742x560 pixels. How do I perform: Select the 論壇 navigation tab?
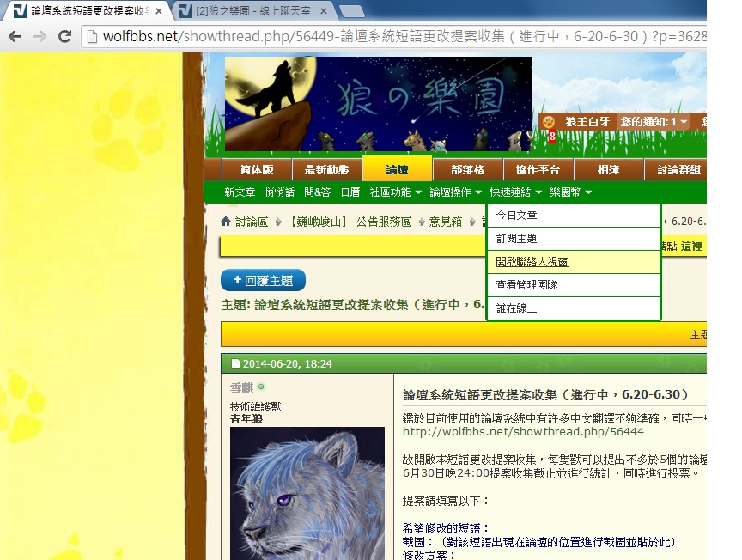tap(397, 169)
